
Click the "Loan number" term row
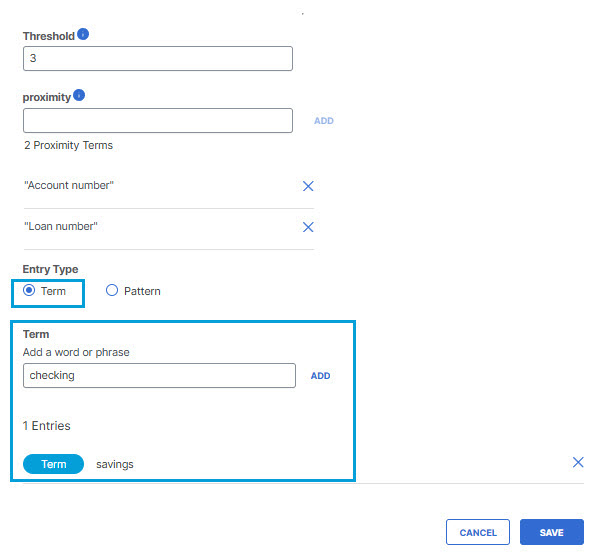pyautogui.click(x=169, y=227)
